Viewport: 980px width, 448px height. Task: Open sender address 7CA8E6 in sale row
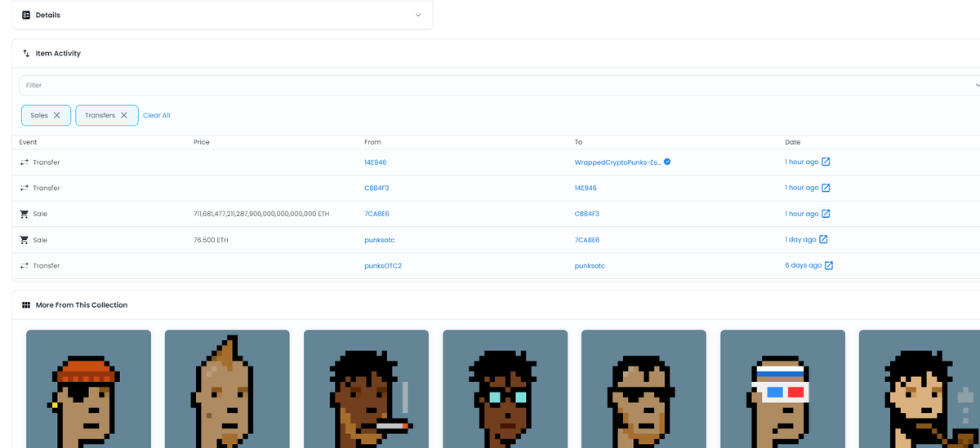[376, 214]
